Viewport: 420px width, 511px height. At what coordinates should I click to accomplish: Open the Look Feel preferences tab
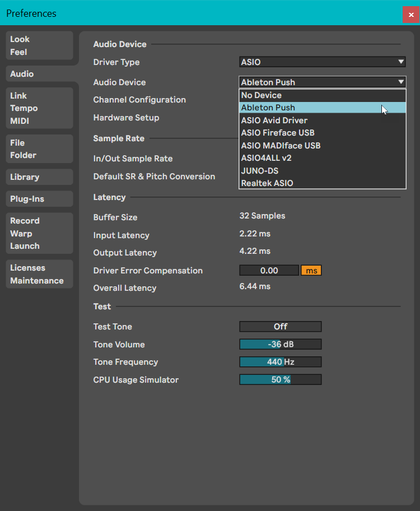[x=39, y=45]
